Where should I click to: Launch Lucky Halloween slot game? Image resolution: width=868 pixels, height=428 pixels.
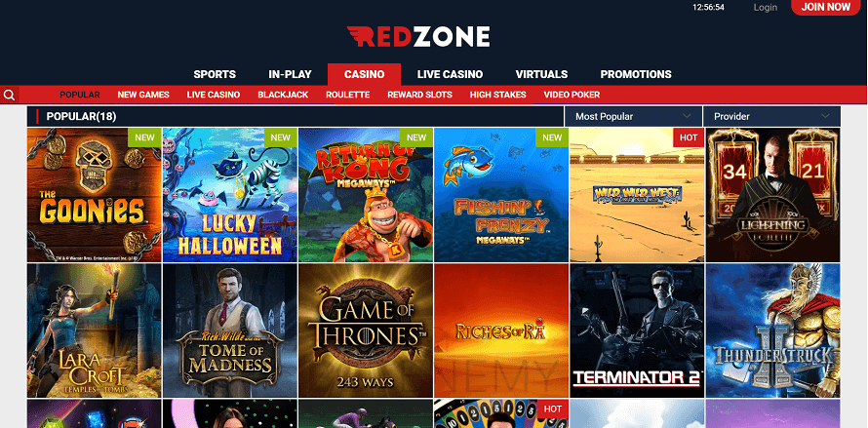pyautogui.click(x=230, y=195)
